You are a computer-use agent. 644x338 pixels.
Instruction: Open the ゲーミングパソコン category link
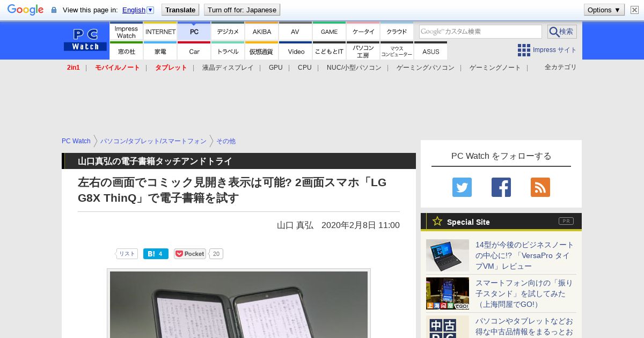(426, 68)
